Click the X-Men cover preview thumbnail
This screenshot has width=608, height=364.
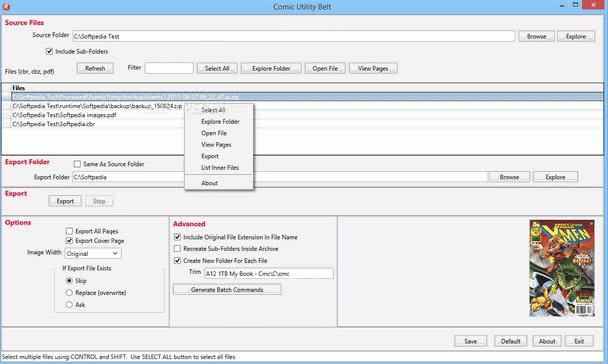pos(562,268)
